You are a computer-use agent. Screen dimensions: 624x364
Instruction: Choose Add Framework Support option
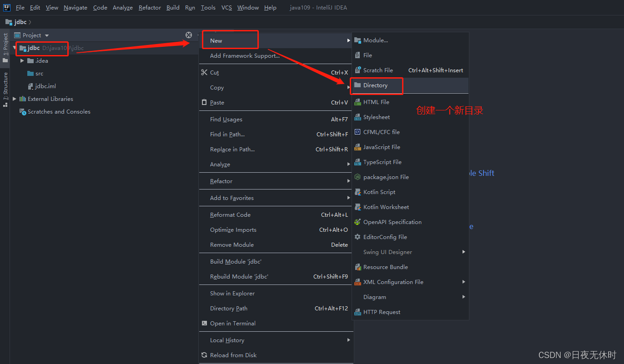coord(276,55)
